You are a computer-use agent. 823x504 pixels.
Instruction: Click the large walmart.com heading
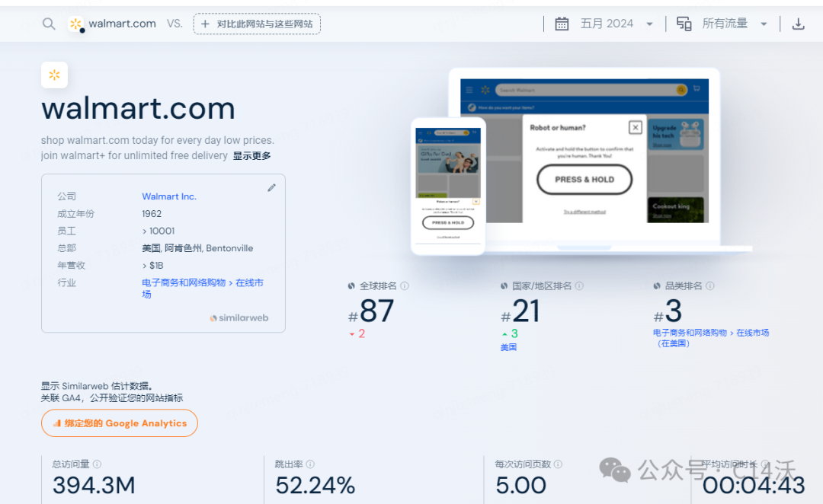[x=138, y=109]
